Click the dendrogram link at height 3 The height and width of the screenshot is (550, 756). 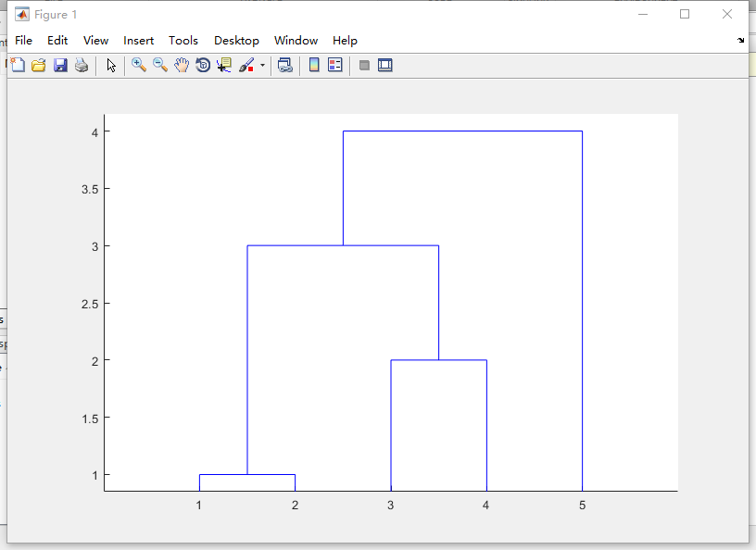343,246
